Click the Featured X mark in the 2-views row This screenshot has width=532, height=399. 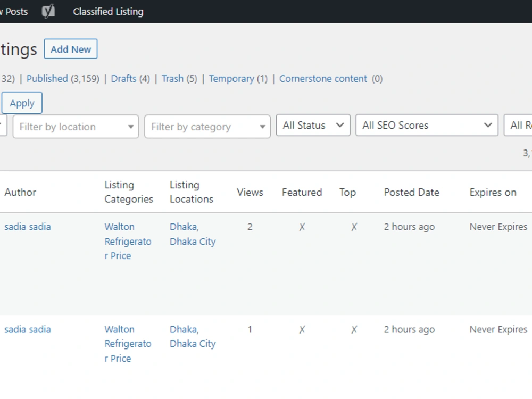(302, 227)
